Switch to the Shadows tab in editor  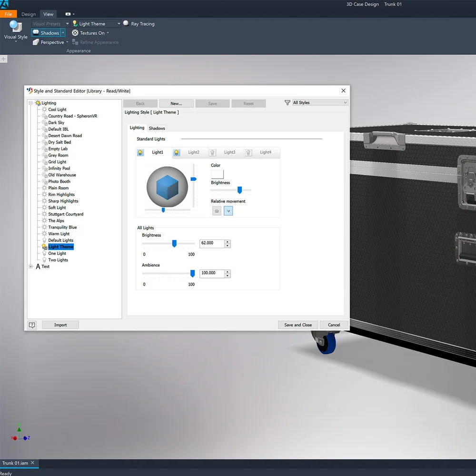157,129
